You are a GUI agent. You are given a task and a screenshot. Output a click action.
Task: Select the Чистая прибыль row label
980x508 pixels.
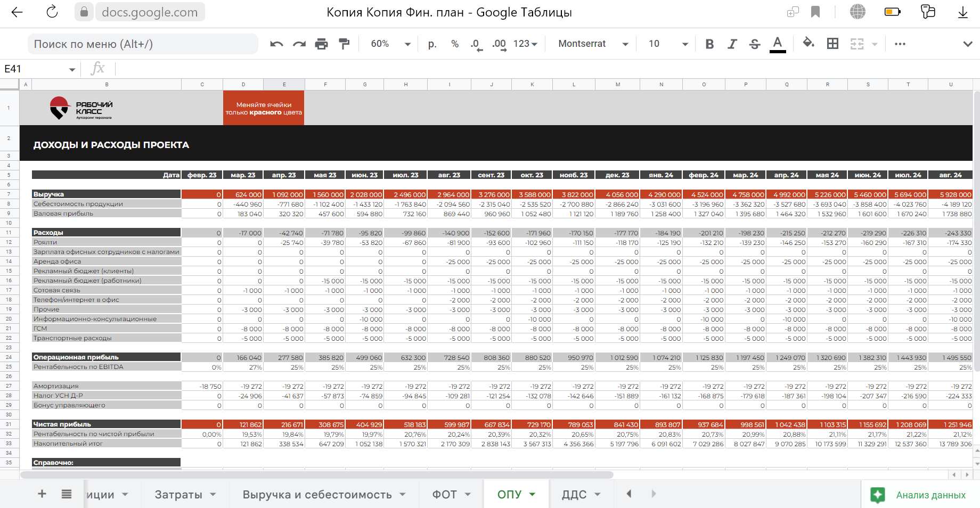(x=107, y=424)
